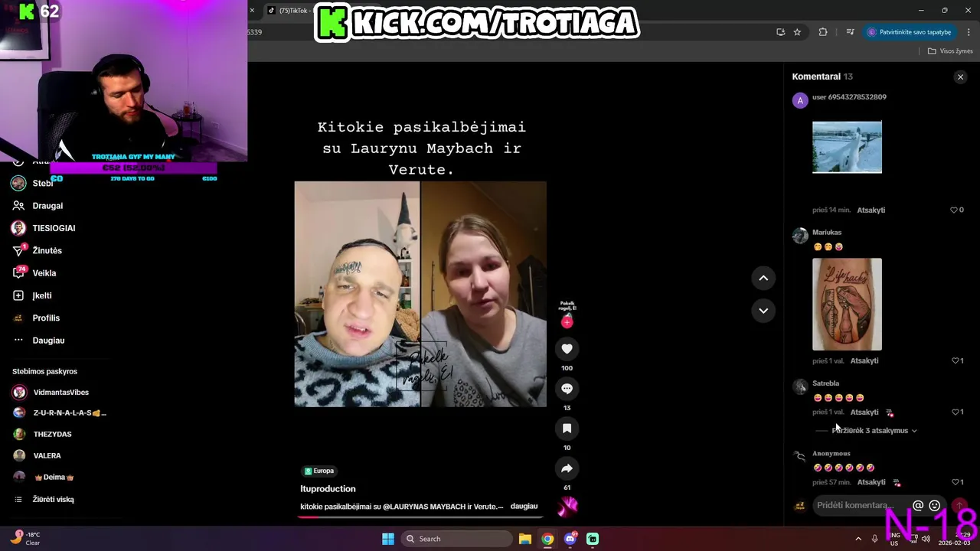Screen dimensions: 980x551
Task: Click Patvirtinkite savo tapatybę profile button
Action: tap(910, 32)
